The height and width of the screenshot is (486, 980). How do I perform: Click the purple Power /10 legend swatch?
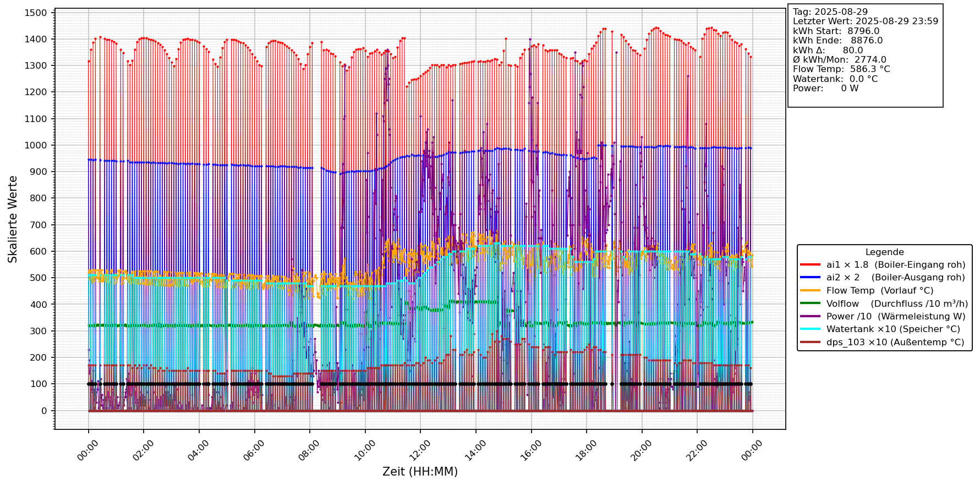coord(811,316)
